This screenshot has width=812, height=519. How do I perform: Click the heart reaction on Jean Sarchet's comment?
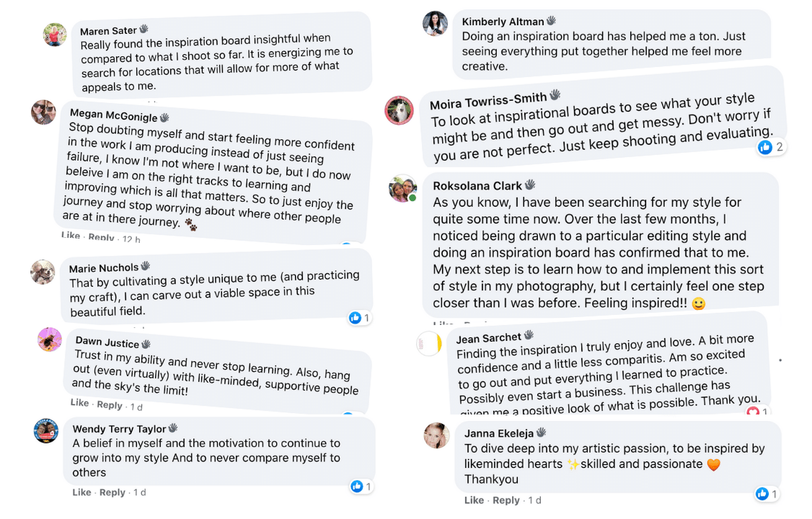click(x=753, y=412)
